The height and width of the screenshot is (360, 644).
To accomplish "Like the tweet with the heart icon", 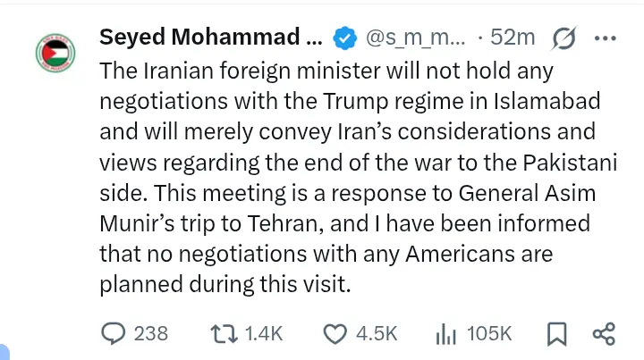I will [x=334, y=333].
